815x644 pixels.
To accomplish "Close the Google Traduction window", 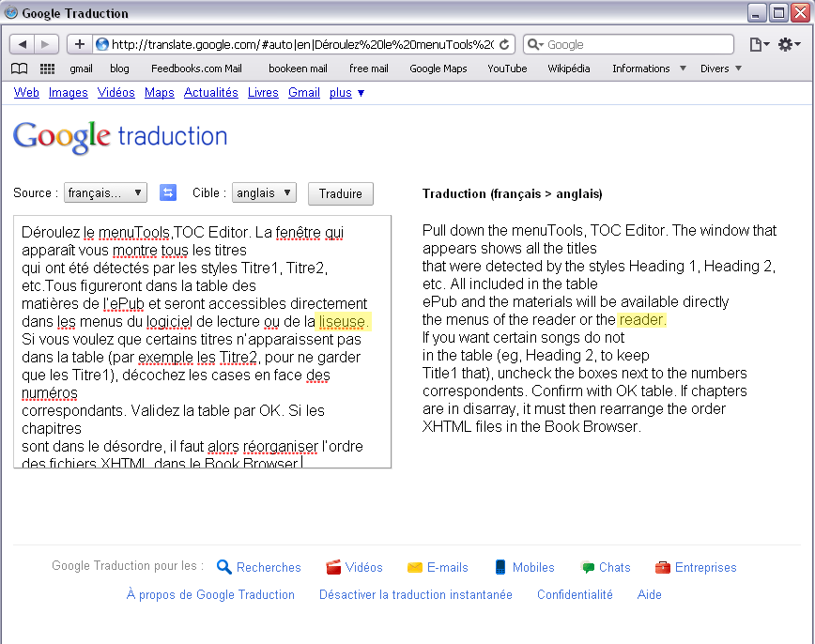I will click(800, 12).
